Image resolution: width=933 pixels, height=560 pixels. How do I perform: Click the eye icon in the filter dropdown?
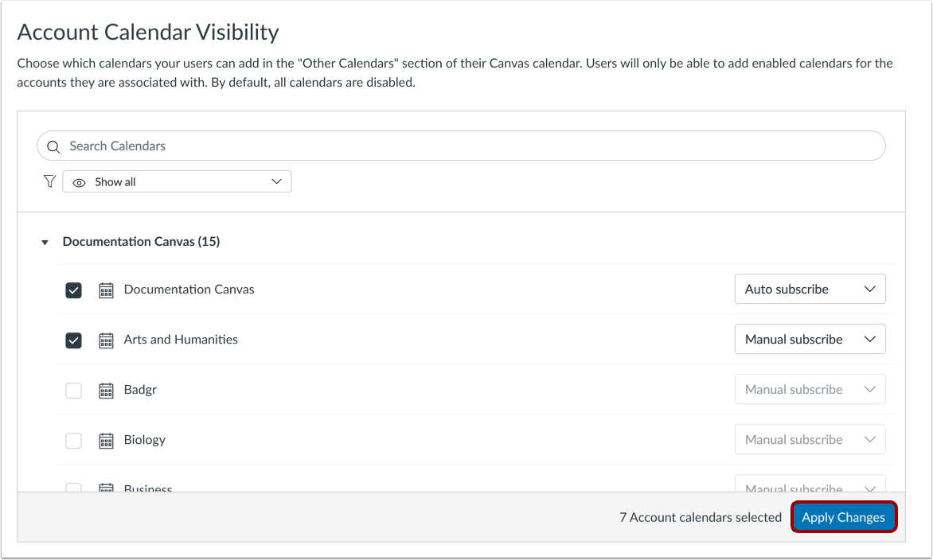point(79,182)
